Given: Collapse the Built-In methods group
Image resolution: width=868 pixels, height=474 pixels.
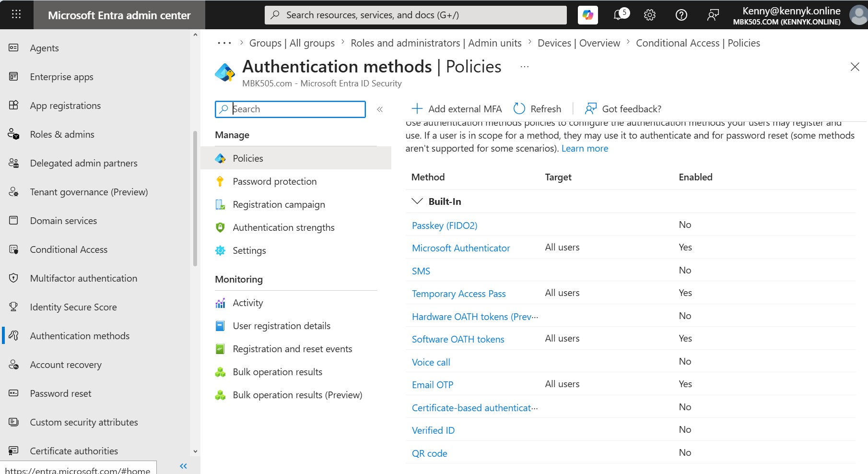Looking at the screenshot, I should [x=417, y=201].
